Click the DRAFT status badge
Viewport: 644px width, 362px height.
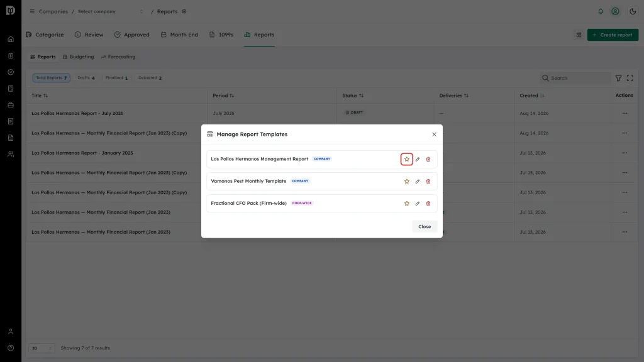(354, 112)
